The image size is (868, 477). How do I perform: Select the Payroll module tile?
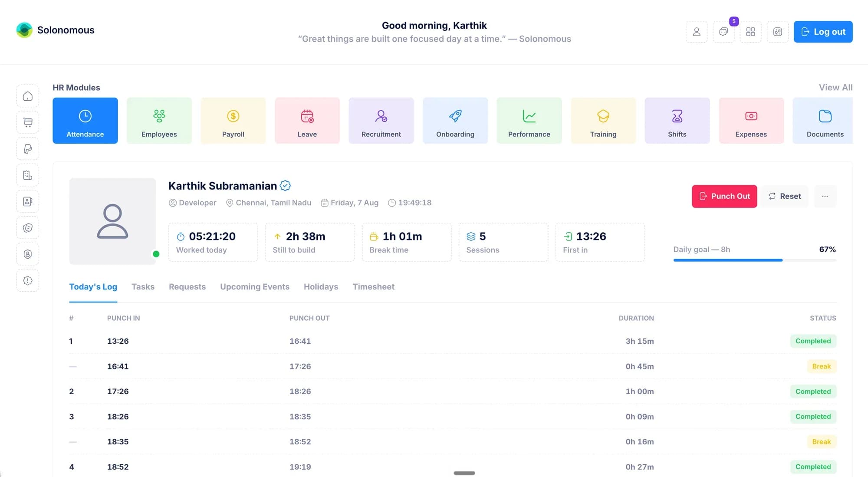click(x=233, y=121)
